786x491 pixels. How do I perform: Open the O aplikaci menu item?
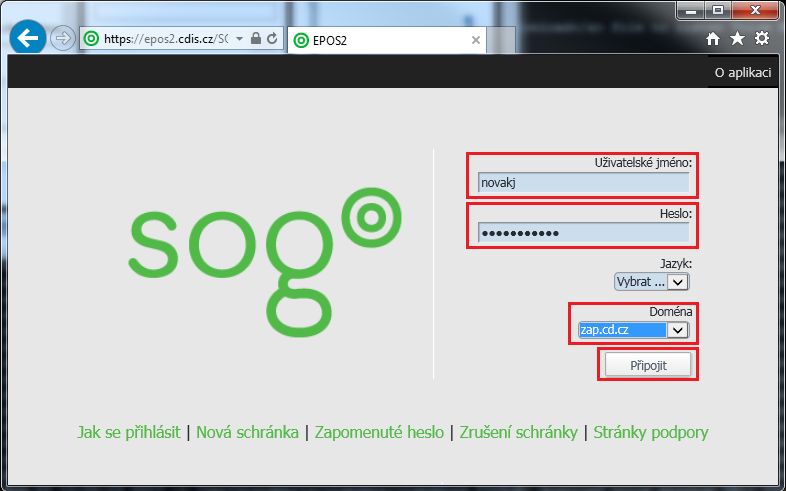[742, 73]
